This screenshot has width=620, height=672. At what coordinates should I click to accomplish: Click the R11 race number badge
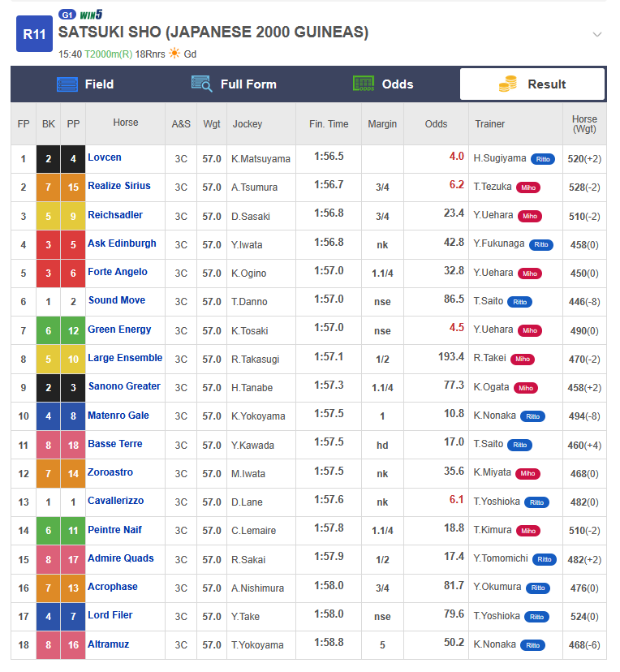pyautogui.click(x=34, y=34)
